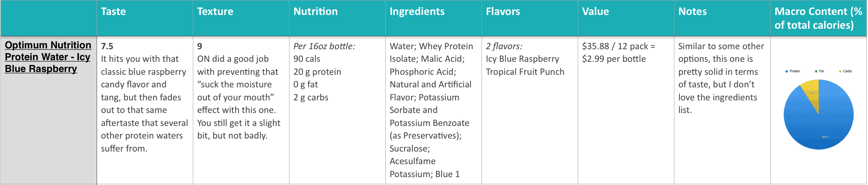This screenshot has height=185, width=868.
Task: Open the Optimum Nutrition Protein Water link
Action: click(48, 57)
